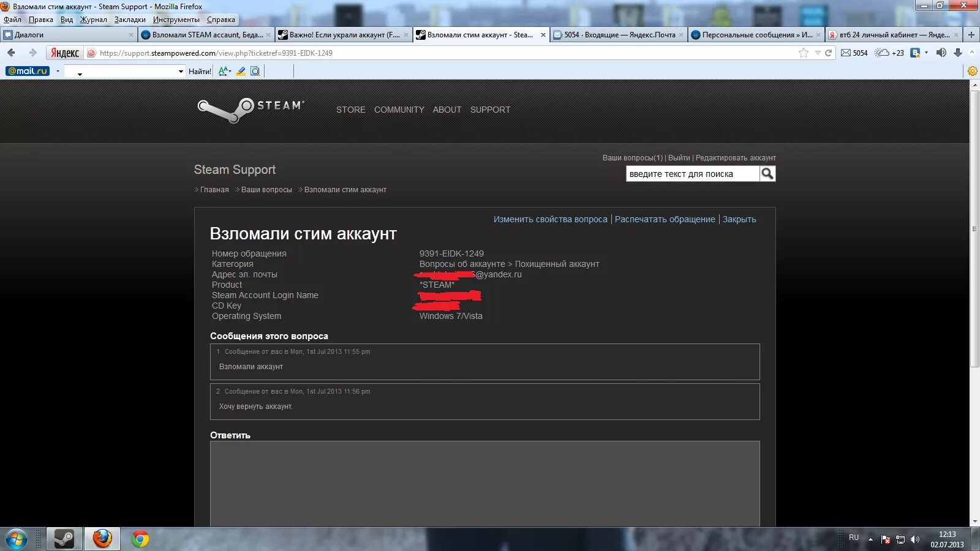Click the speaker icon in browser toolbar
The height and width of the screenshot is (551, 980).
[x=941, y=53]
